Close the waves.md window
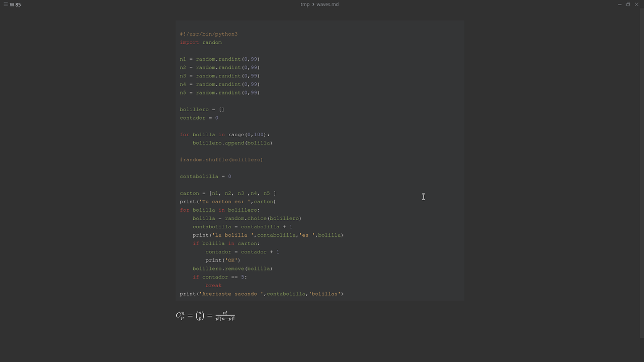 [636, 5]
